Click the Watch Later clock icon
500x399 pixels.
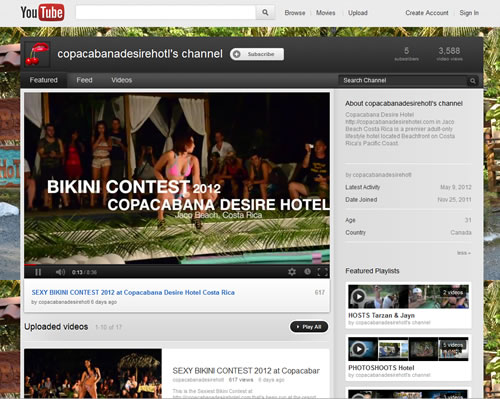point(307,272)
